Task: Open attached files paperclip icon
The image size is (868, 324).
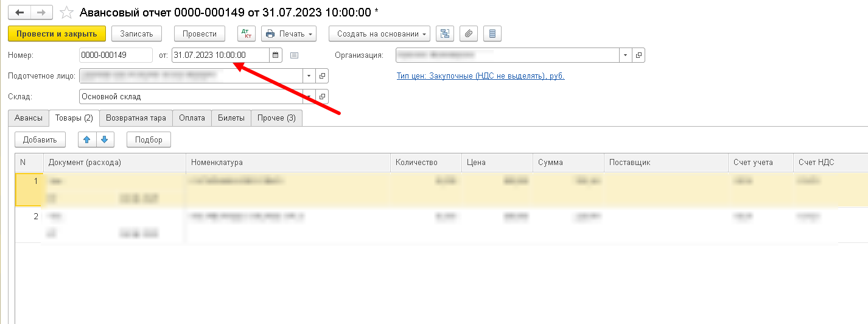Action: coord(468,33)
